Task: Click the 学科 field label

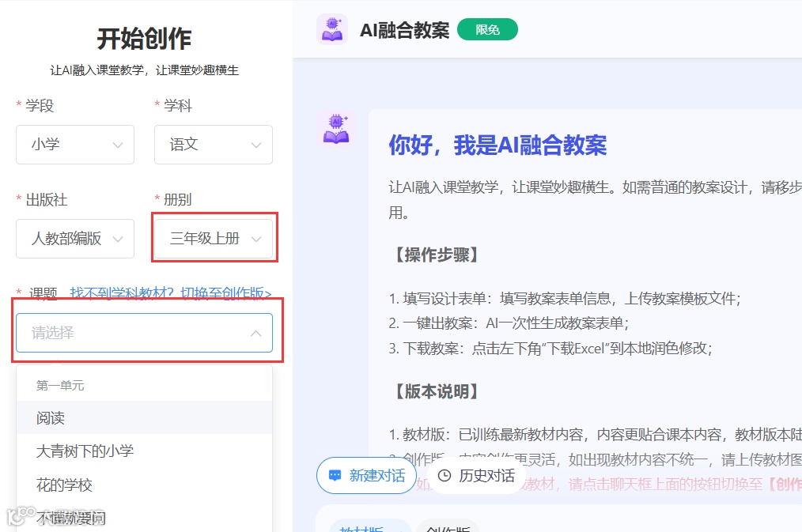Action: point(177,106)
